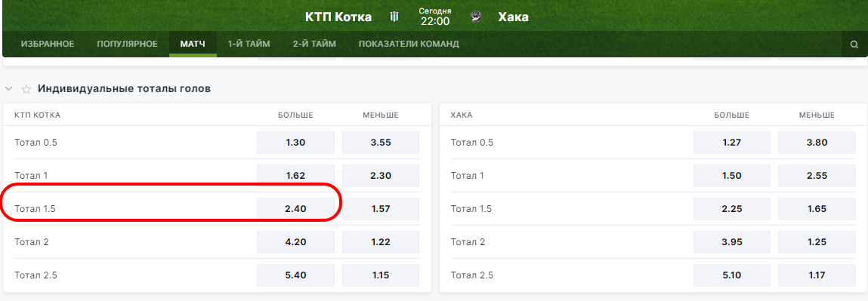Collapse the Индивидуальные тоталы голов section
The height and width of the screenshot is (301, 868).
(x=9, y=89)
